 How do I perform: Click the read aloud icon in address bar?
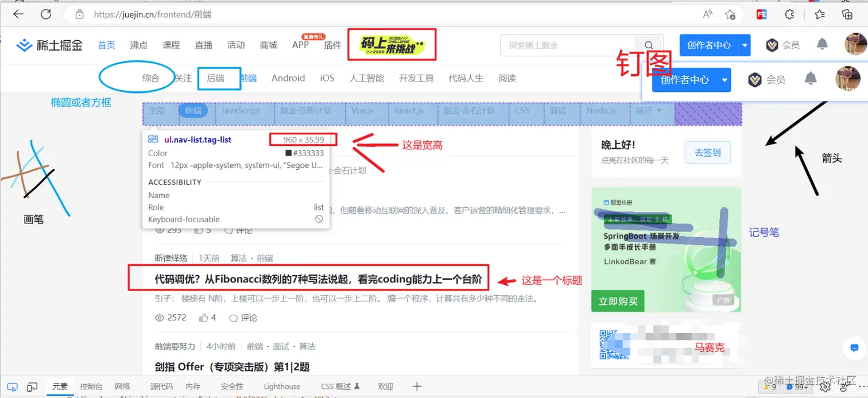pyautogui.click(x=708, y=14)
